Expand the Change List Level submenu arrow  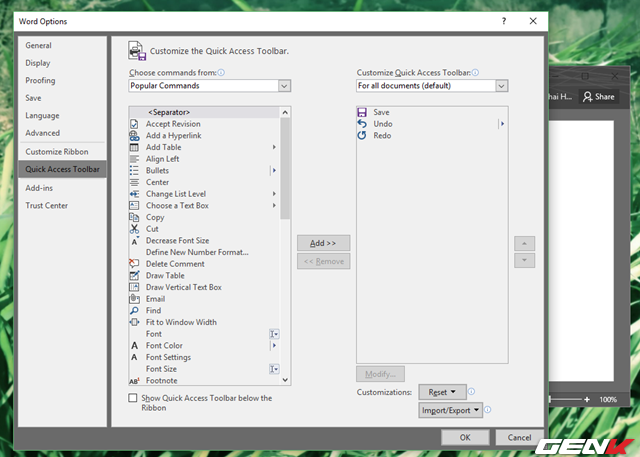pos(274,194)
